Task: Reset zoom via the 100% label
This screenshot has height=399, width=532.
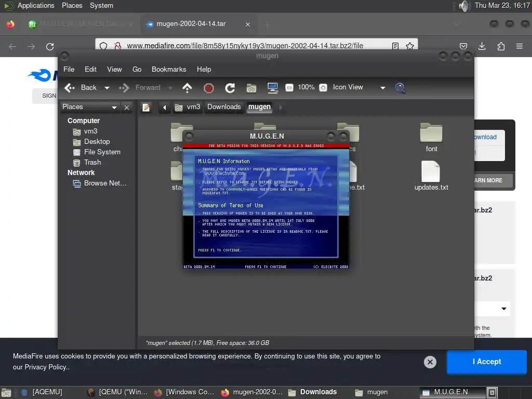Action: click(306, 87)
